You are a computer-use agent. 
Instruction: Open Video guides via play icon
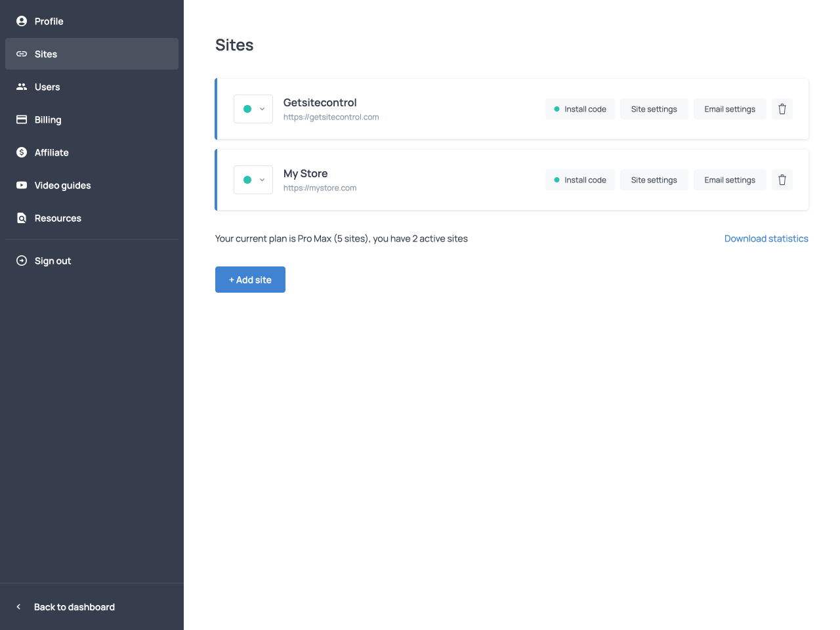22,185
